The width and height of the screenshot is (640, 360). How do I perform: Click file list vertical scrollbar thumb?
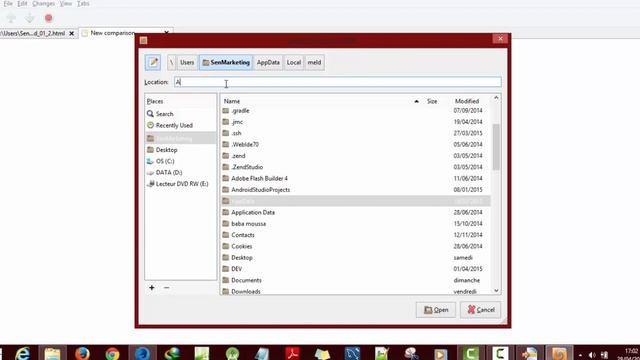coord(496,147)
